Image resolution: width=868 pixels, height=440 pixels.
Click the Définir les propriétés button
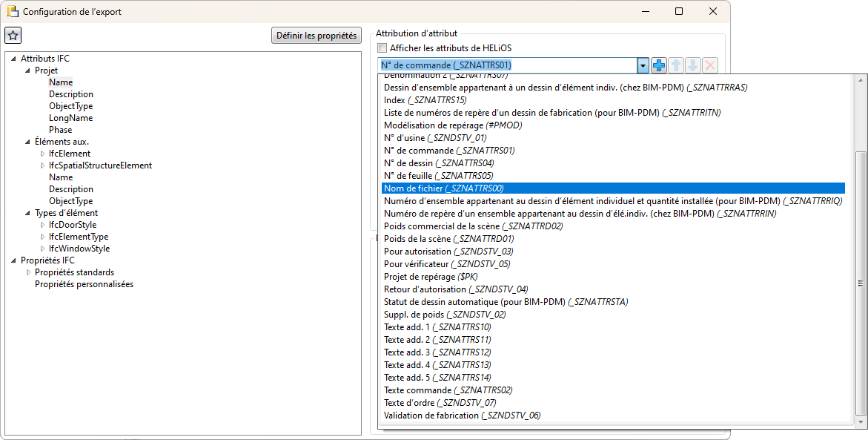pyautogui.click(x=317, y=36)
